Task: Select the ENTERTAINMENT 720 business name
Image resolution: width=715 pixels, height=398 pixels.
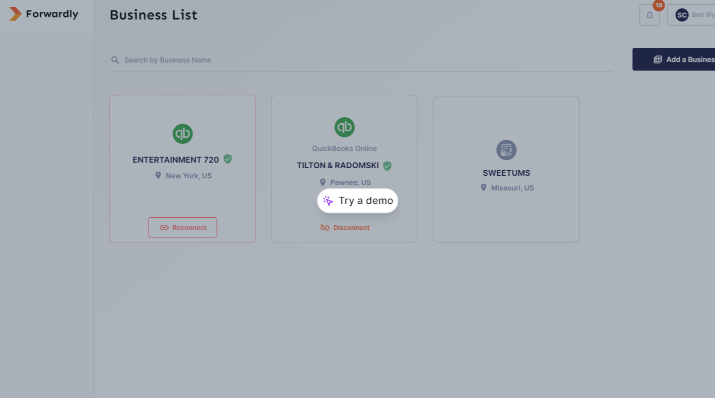Action: 176,160
